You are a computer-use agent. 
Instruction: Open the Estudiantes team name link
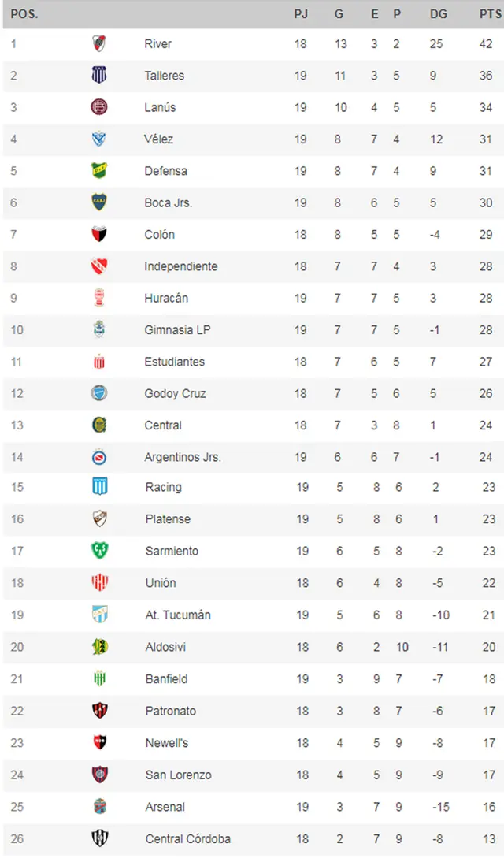tap(174, 362)
